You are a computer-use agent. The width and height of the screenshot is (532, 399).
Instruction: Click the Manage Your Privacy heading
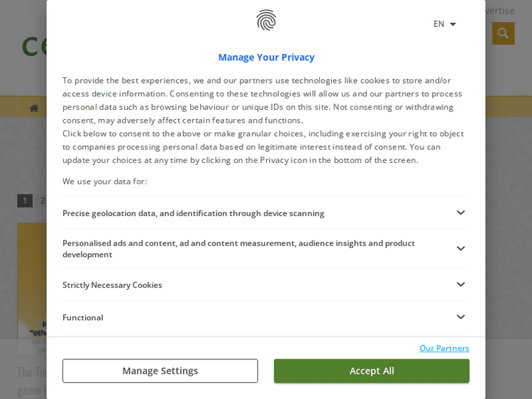pyautogui.click(x=266, y=57)
